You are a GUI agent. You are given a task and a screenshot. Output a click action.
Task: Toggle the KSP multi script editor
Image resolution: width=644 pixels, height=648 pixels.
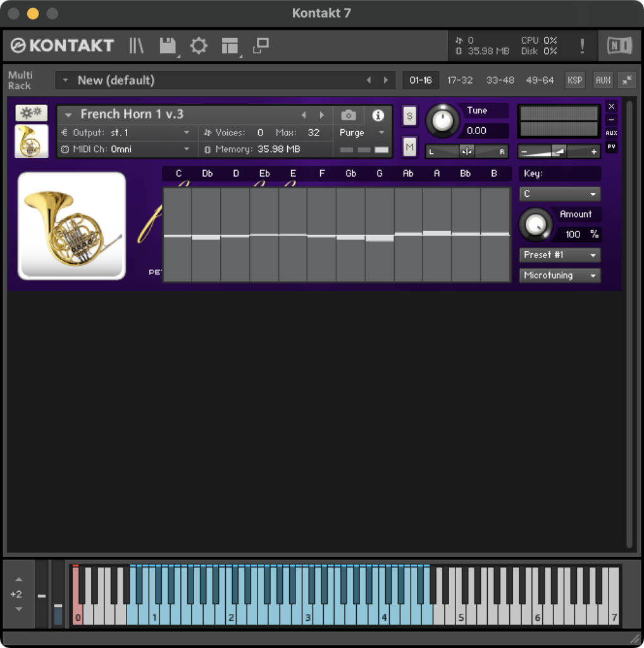(574, 80)
